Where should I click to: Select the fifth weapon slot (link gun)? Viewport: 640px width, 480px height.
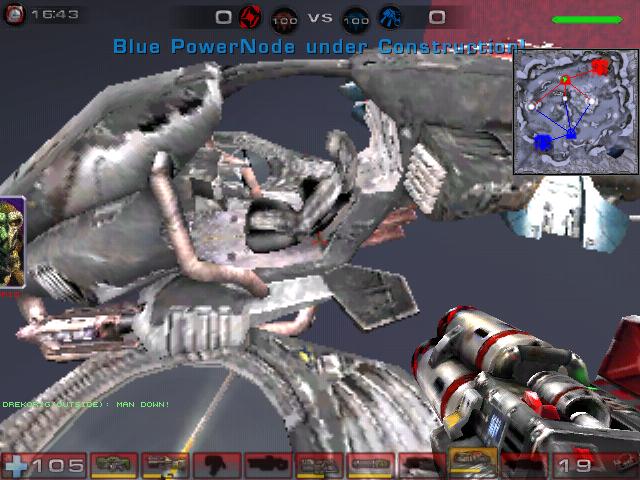pos(320,465)
